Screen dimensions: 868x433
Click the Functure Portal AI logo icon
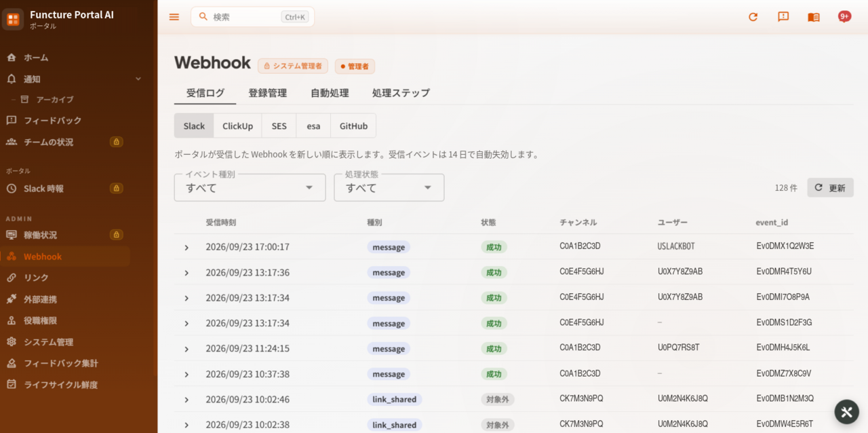(x=13, y=20)
